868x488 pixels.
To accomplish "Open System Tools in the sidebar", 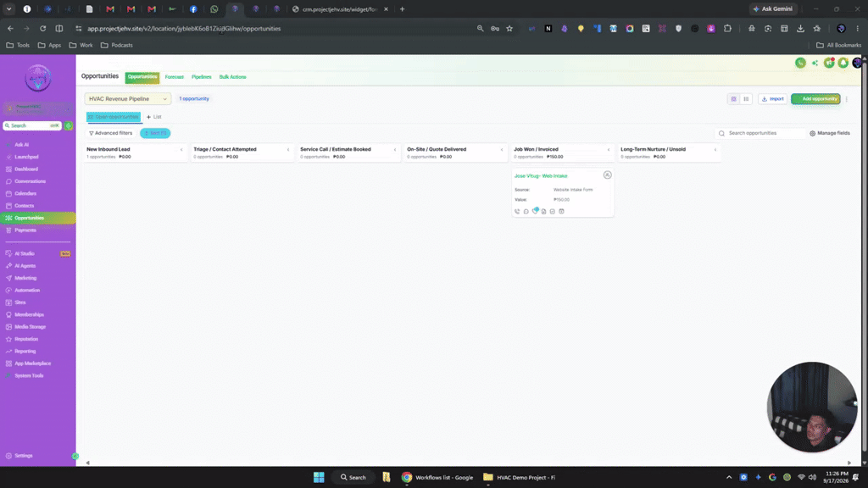I will click(29, 375).
